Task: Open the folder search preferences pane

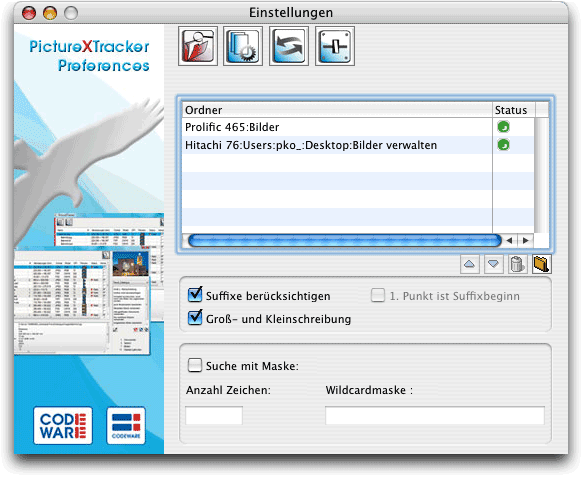Action: [198, 46]
